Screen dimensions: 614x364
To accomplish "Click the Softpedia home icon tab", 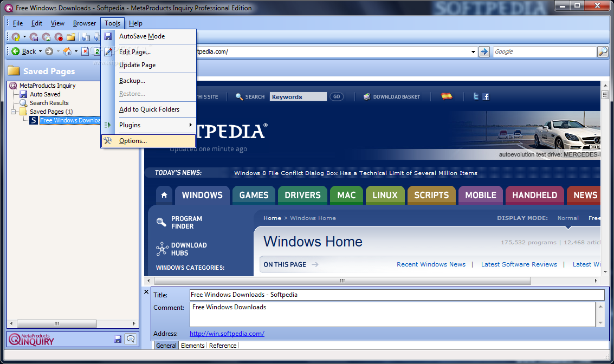I will [164, 195].
